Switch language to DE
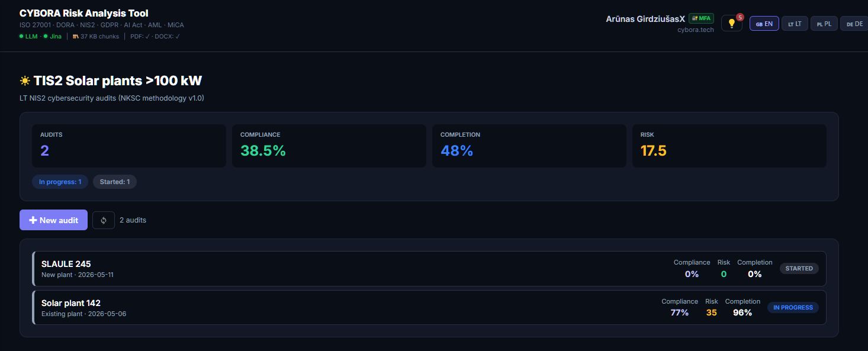 [854, 24]
